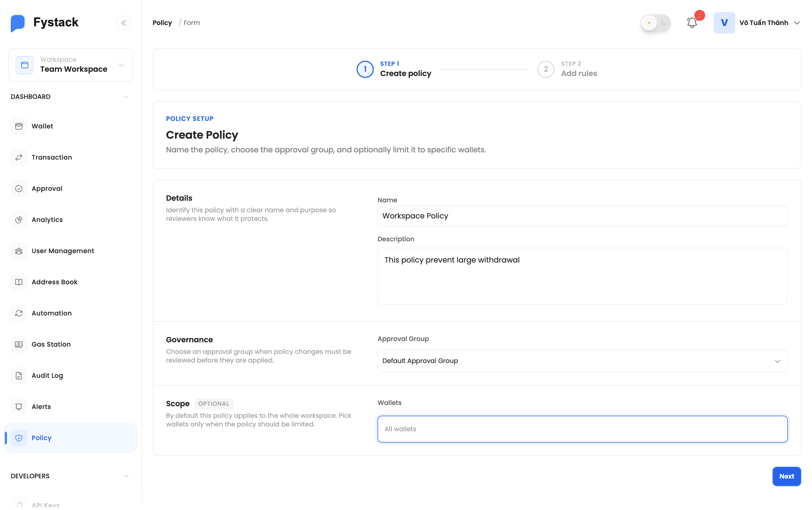
Task: Open Audit Log menu item
Action: click(x=71, y=375)
